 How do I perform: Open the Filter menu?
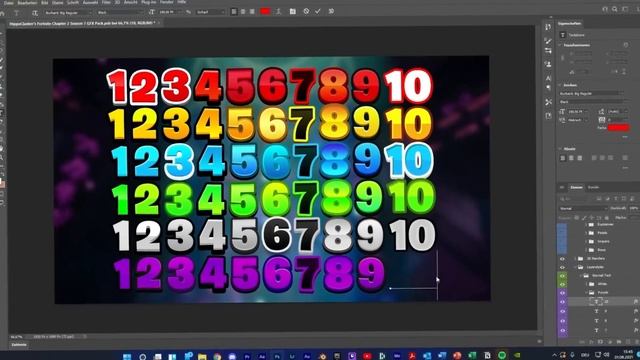coord(106,2)
